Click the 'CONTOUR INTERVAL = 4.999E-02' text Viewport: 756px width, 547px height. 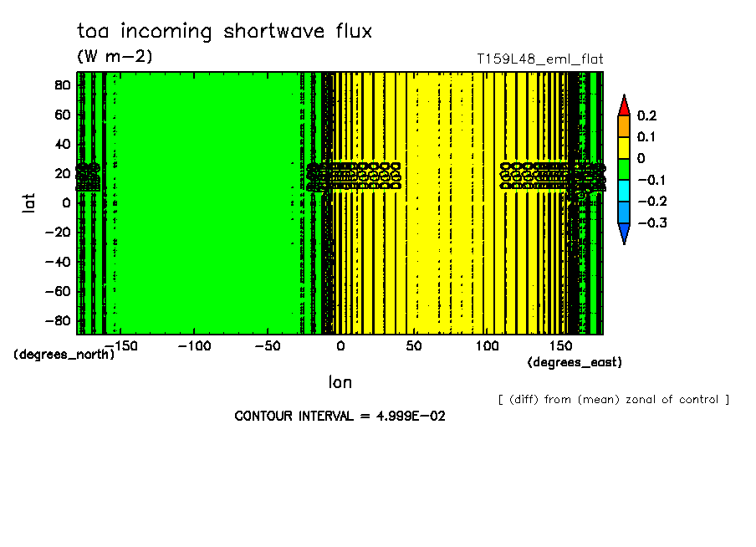click(x=340, y=416)
